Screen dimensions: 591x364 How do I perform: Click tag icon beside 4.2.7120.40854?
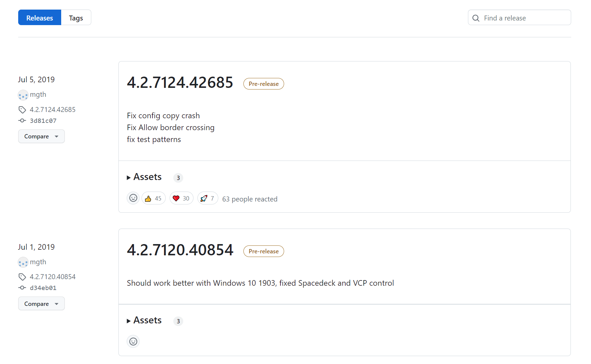pyautogui.click(x=22, y=277)
